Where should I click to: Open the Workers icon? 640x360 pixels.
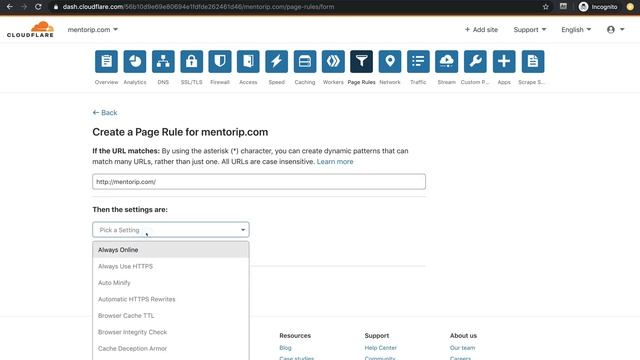tap(333, 62)
